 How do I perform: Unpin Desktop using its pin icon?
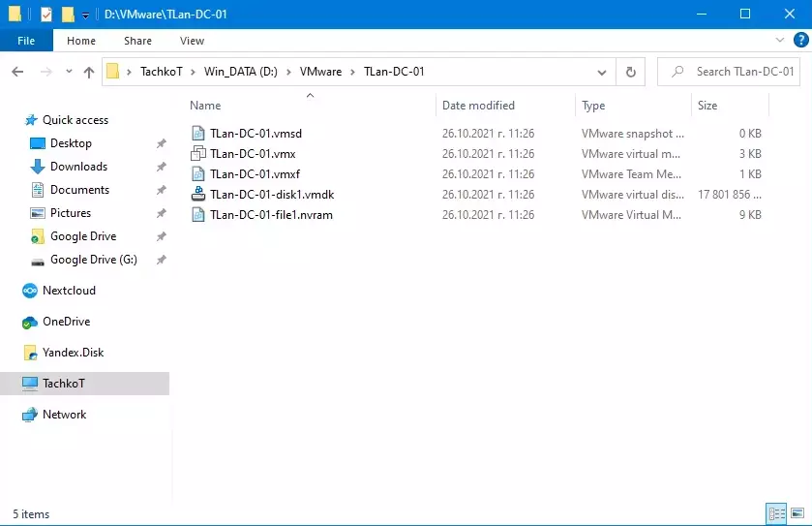[x=161, y=143]
